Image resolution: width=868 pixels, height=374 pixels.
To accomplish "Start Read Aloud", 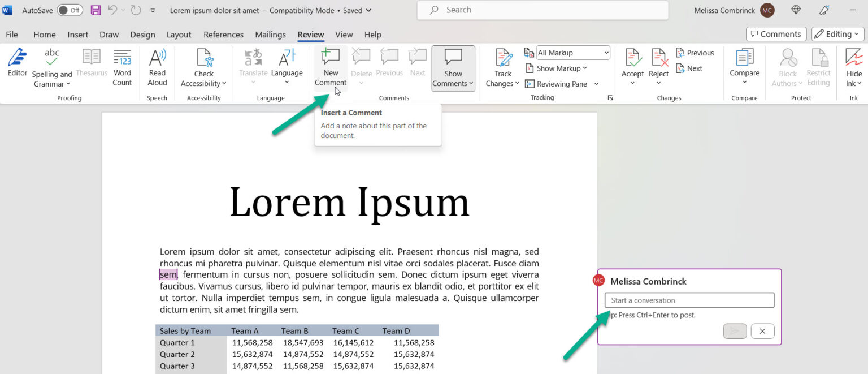I will pyautogui.click(x=157, y=68).
